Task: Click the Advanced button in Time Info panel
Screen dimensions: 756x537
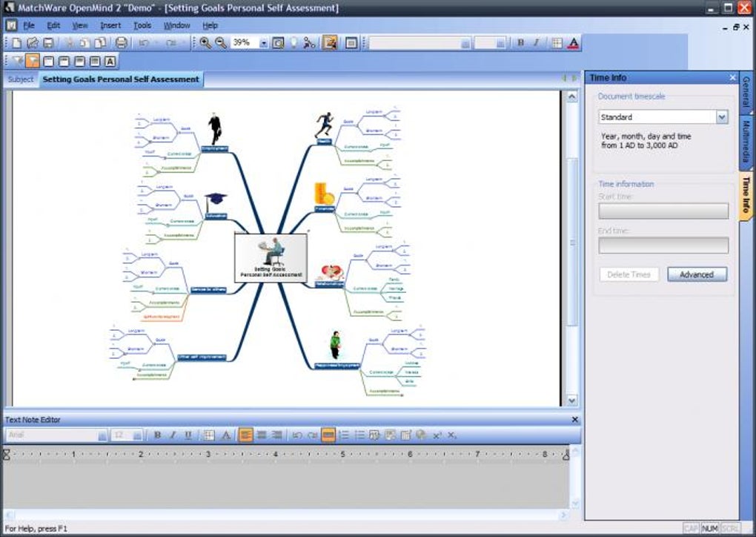Action: click(697, 274)
